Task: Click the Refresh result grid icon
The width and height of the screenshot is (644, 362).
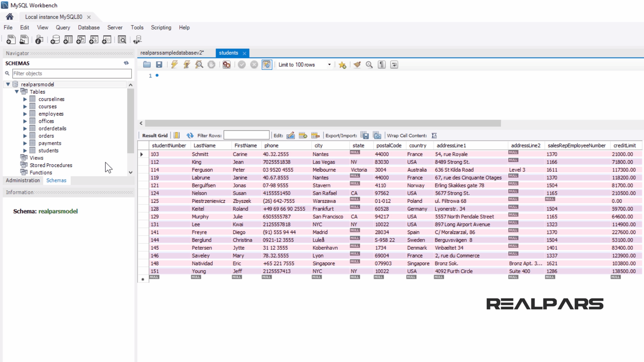Action: click(190, 135)
